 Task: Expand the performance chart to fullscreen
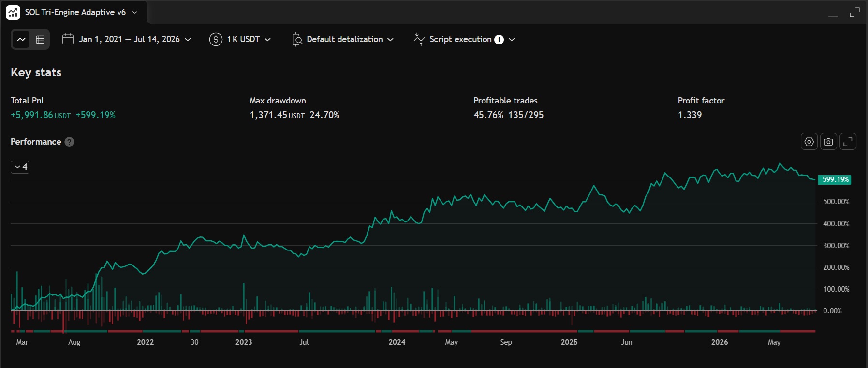click(848, 142)
